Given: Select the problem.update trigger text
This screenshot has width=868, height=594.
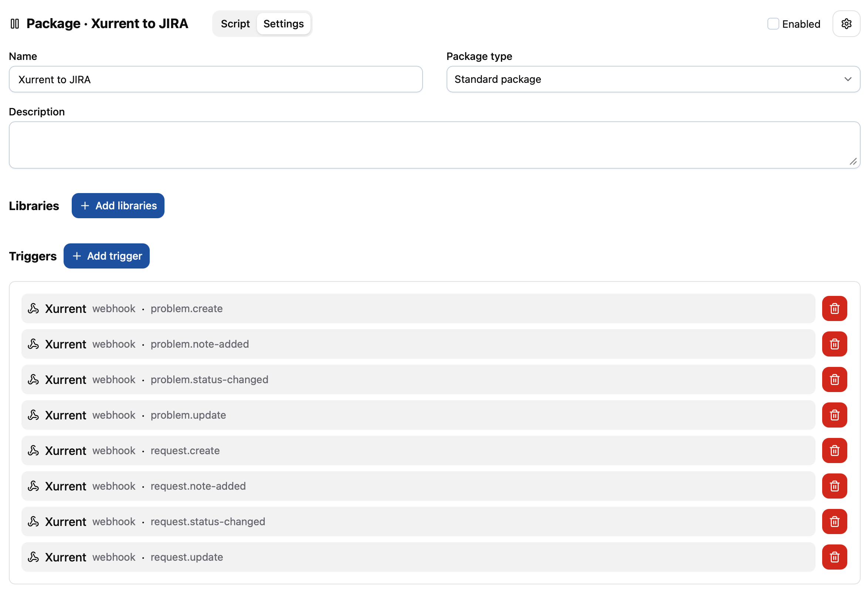Looking at the screenshot, I should point(188,415).
